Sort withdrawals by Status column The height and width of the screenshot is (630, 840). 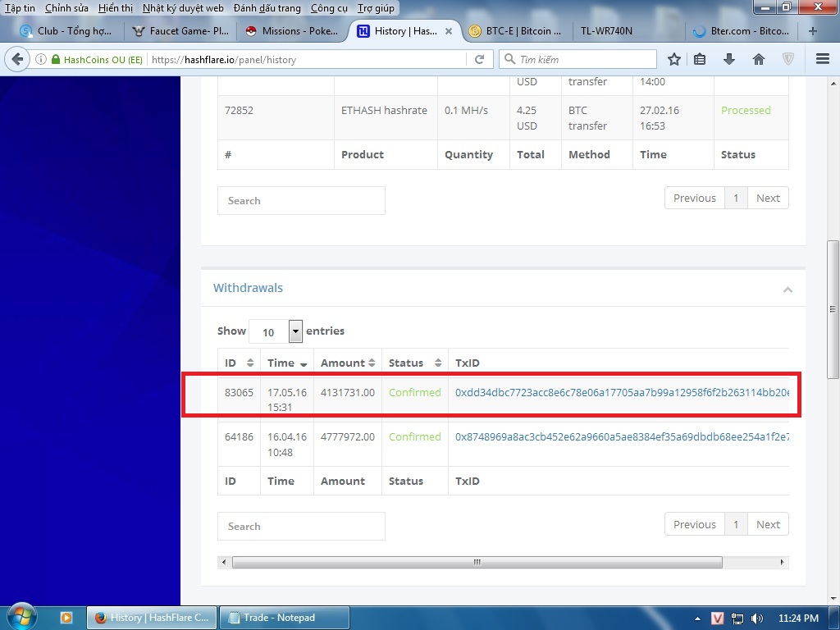414,363
